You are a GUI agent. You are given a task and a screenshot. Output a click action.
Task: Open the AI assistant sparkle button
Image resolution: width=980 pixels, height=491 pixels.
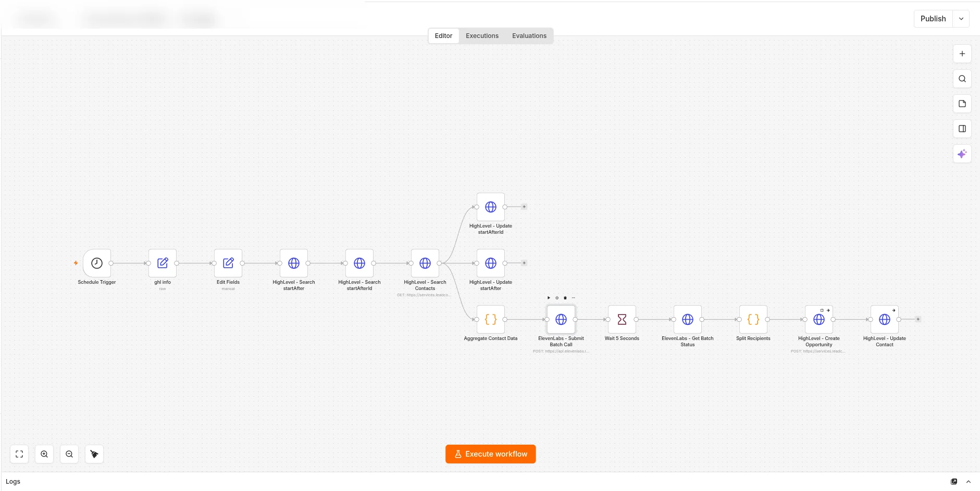962,154
